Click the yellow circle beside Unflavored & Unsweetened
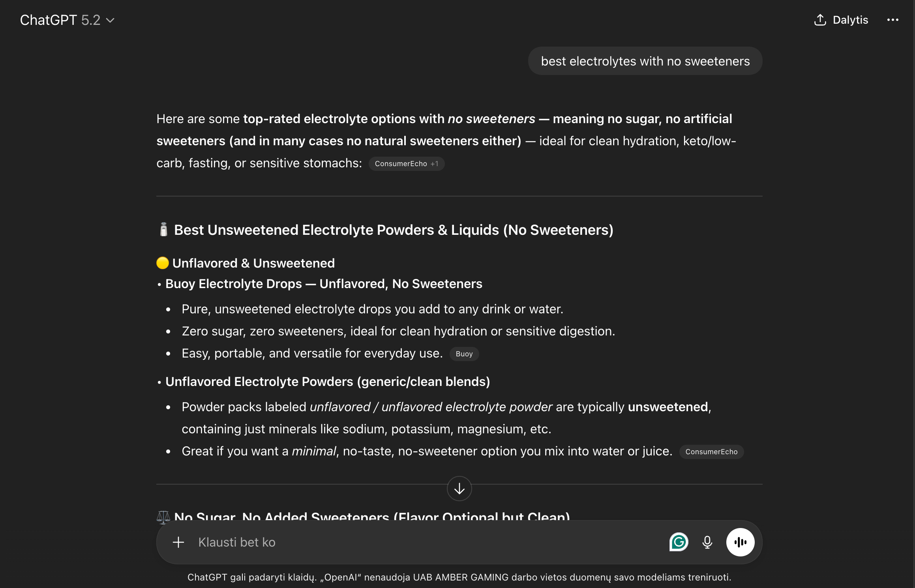Viewport: 915px width, 588px height. click(x=163, y=263)
